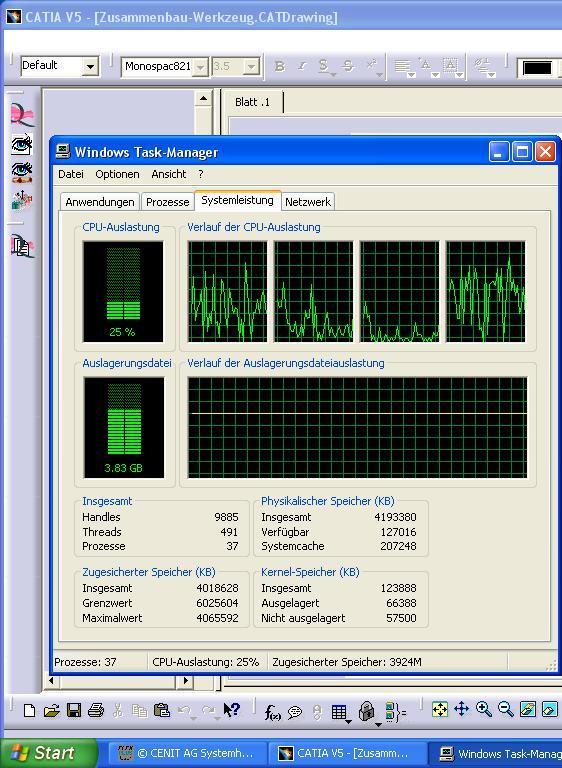562x768 pixels.
Task: Click the Copy icon in CATIA toolbar
Action: tap(140, 710)
